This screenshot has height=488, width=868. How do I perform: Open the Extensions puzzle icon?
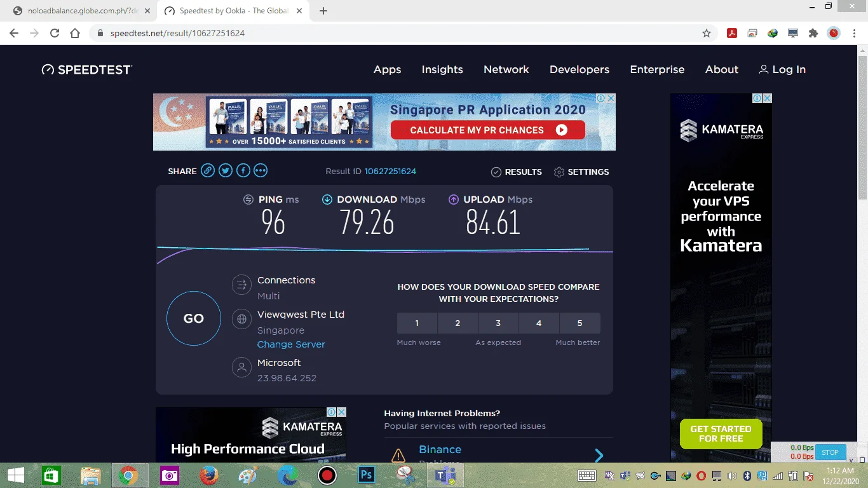[x=813, y=33]
